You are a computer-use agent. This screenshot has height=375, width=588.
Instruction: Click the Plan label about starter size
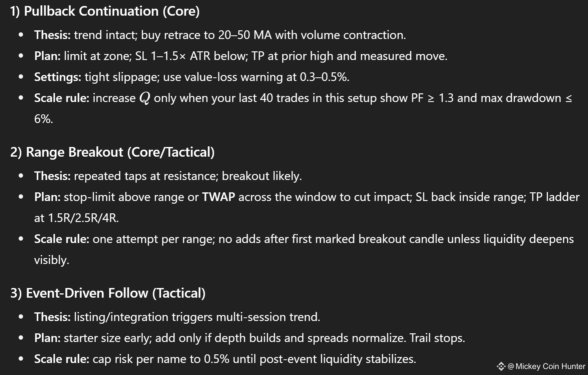tap(47, 338)
